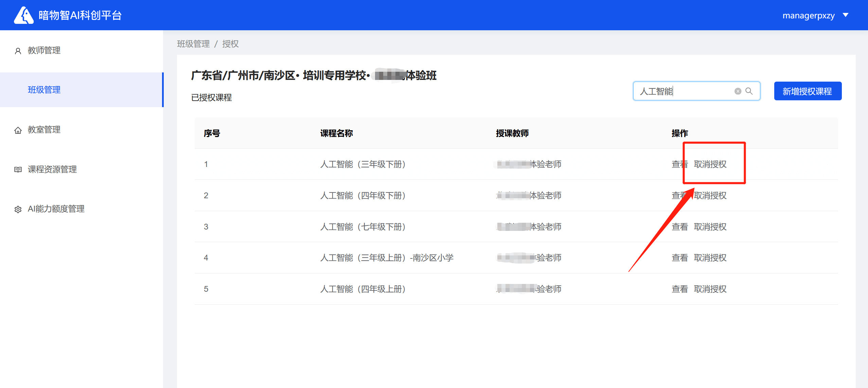Image resolution: width=868 pixels, height=388 pixels.
Task: Click the AI quota gear icon
Action: coord(18,209)
